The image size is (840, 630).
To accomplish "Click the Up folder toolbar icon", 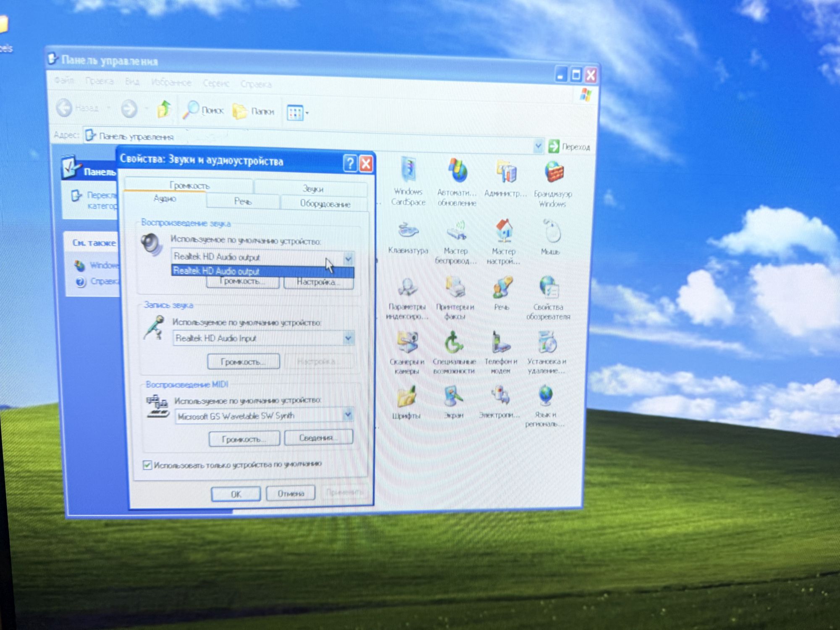I will pyautogui.click(x=164, y=109).
